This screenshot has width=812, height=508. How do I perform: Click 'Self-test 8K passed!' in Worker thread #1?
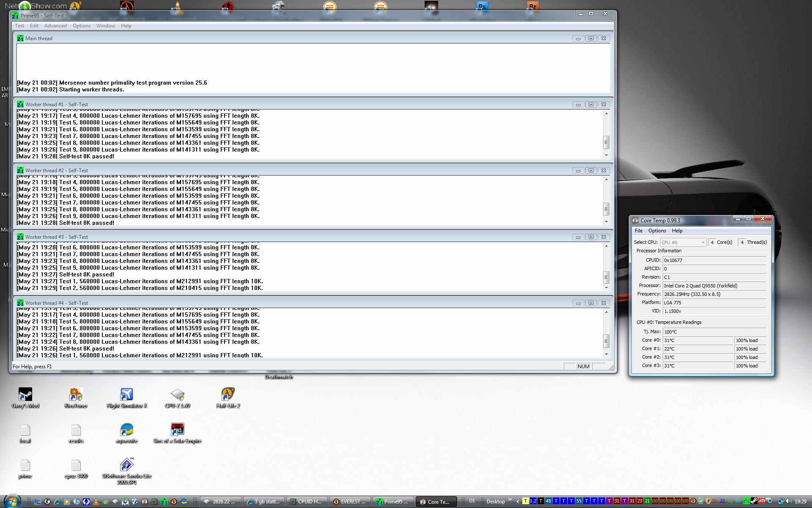tap(87, 156)
